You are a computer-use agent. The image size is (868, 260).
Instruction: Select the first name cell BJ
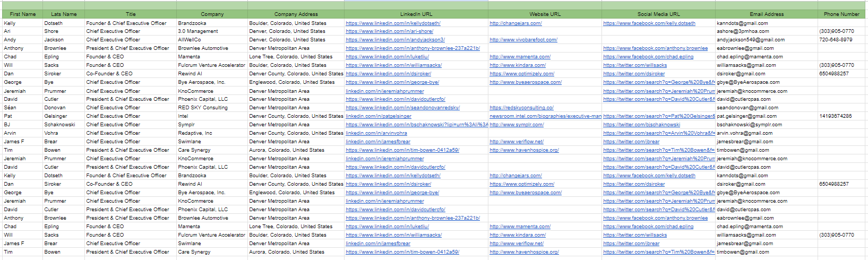[x=23, y=125]
